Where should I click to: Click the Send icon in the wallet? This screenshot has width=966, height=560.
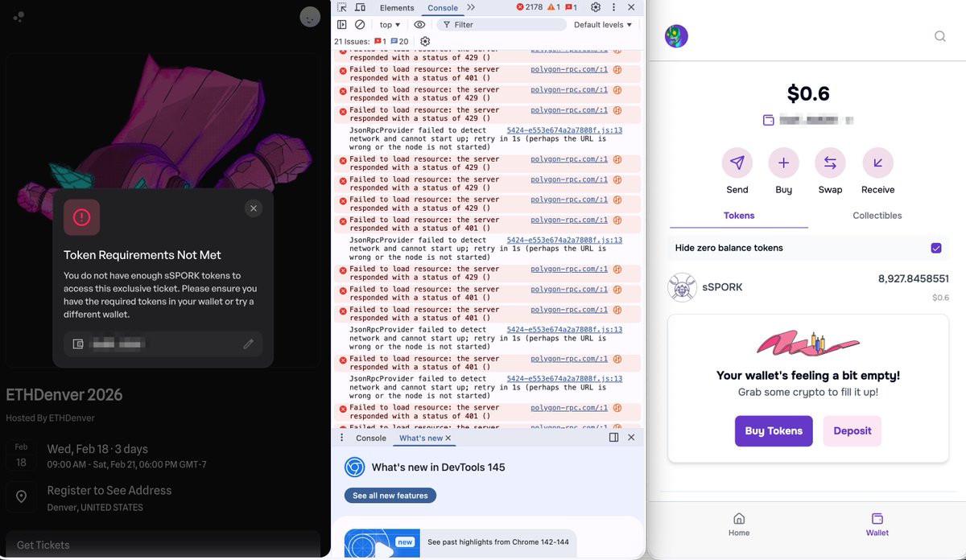[737, 163]
